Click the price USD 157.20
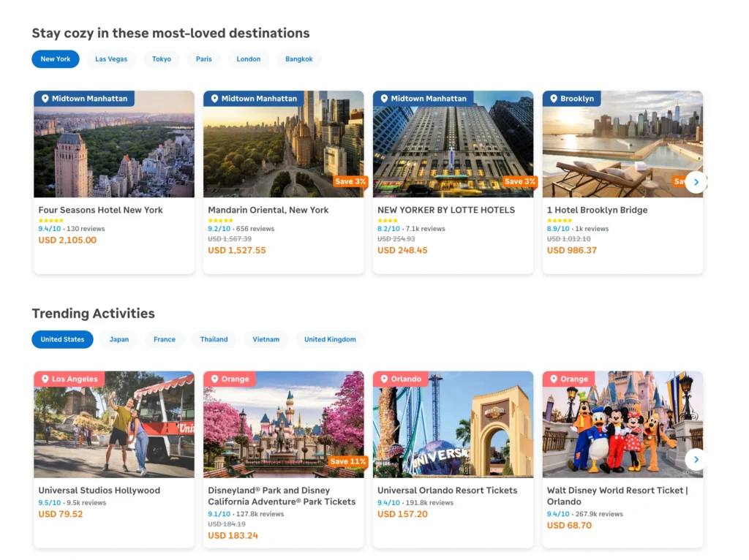Viewport: 749px width, 560px height. coord(402,514)
